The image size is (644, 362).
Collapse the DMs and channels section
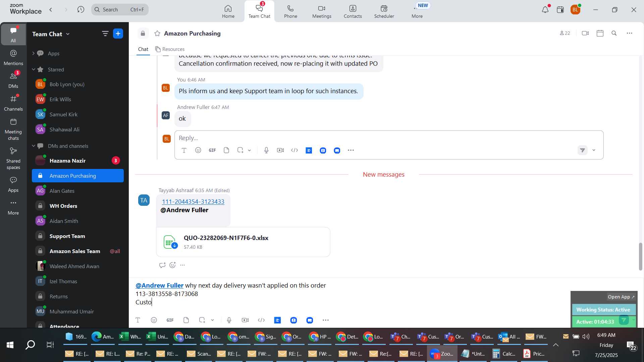coord(33,146)
